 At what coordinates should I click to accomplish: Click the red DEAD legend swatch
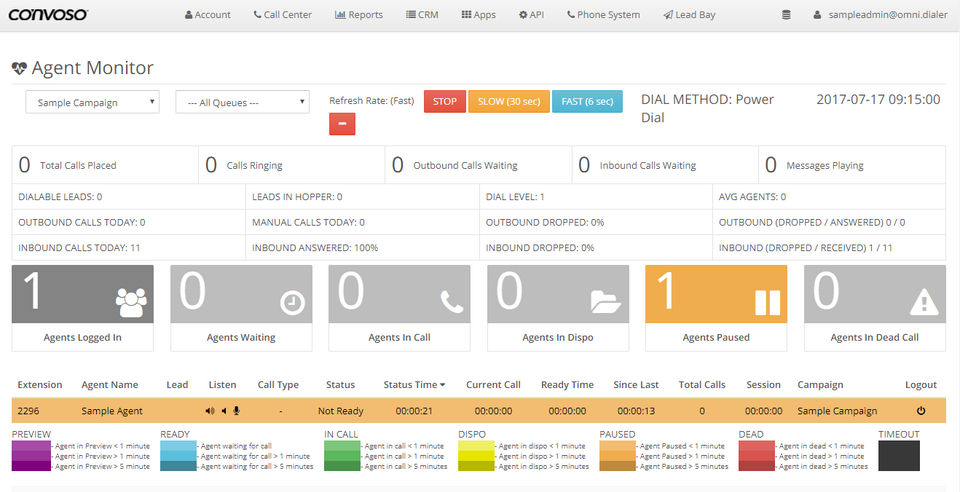[757, 456]
